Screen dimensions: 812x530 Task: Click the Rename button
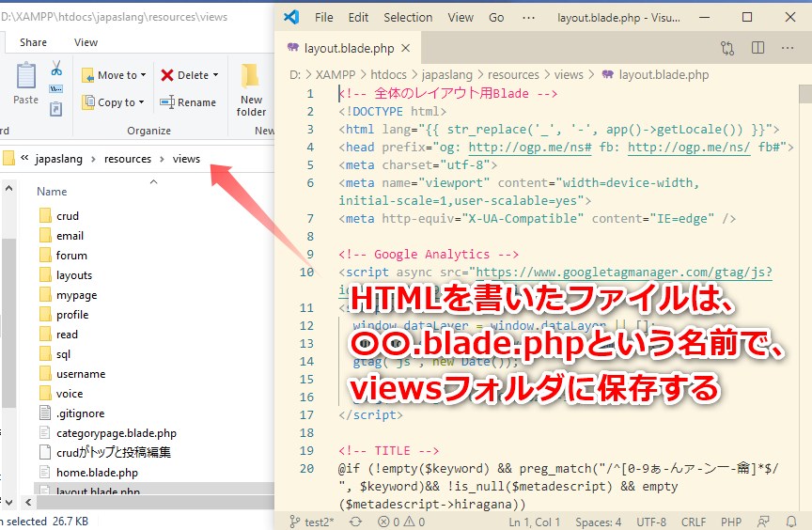[188, 102]
